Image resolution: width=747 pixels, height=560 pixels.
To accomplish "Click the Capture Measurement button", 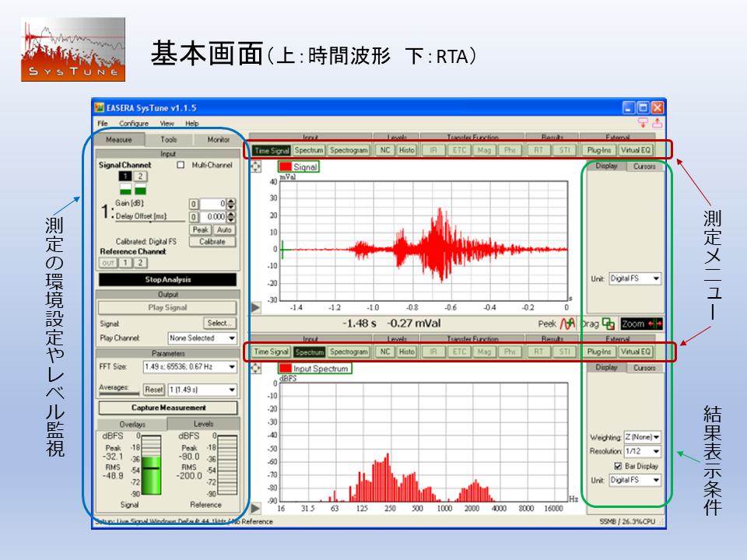I will click(x=168, y=408).
